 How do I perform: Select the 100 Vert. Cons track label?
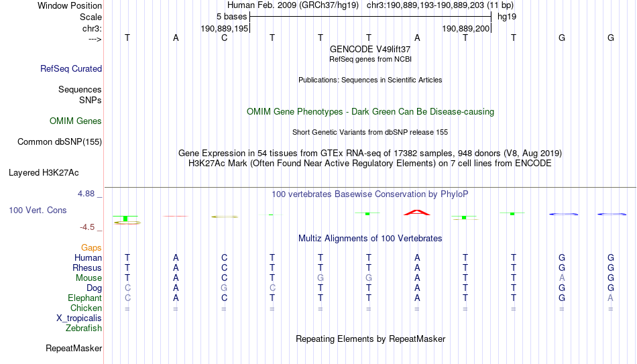(x=38, y=210)
